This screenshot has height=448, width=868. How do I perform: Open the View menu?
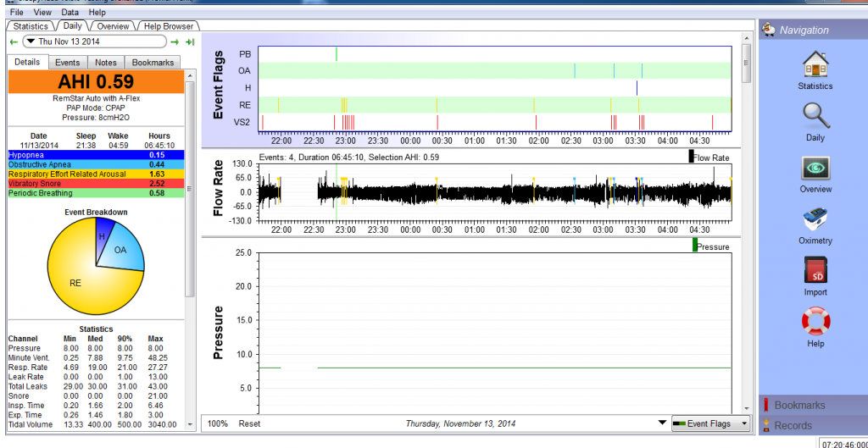click(42, 12)
